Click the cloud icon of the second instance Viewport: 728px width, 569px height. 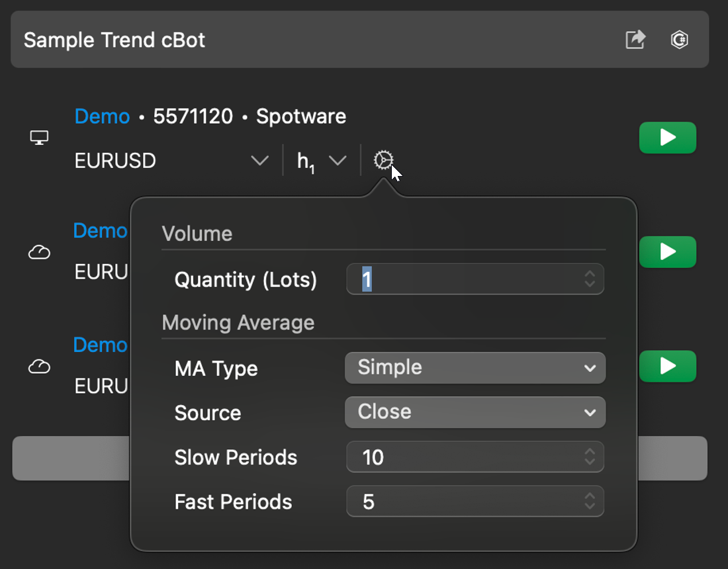coord(40,252)
